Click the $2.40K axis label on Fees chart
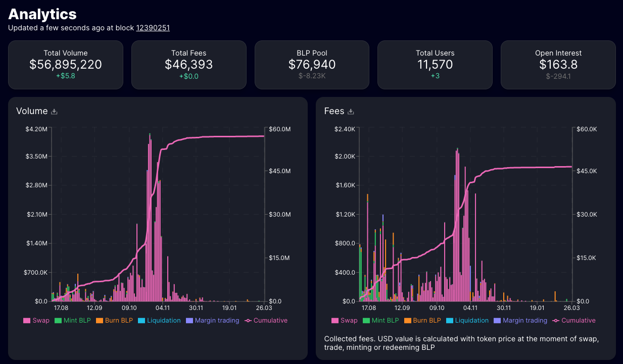Viewport: 623px width, 364px height. tap(345, 129)
